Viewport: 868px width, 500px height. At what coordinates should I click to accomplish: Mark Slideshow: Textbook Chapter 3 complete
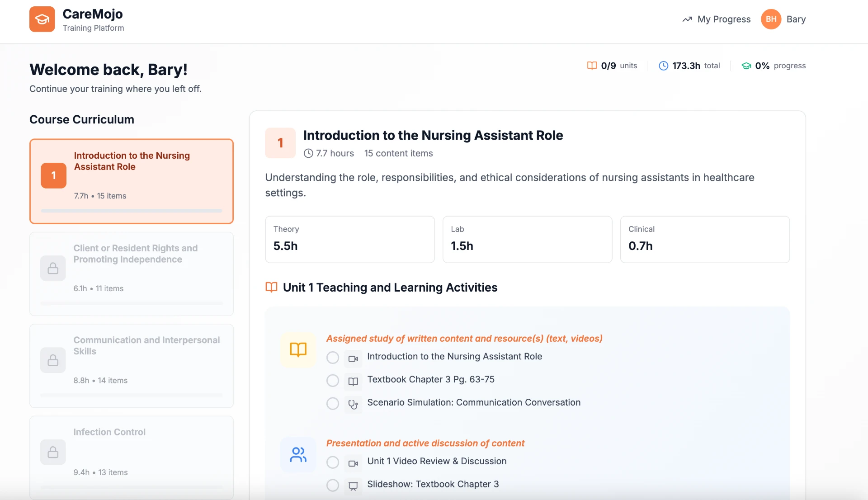(x=333, y=486)
